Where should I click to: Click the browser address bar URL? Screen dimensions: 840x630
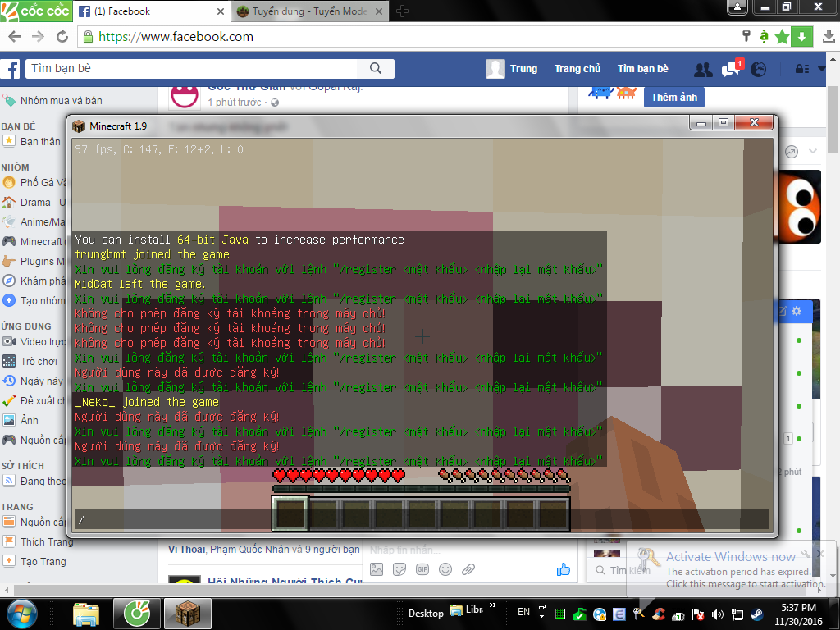176,36
